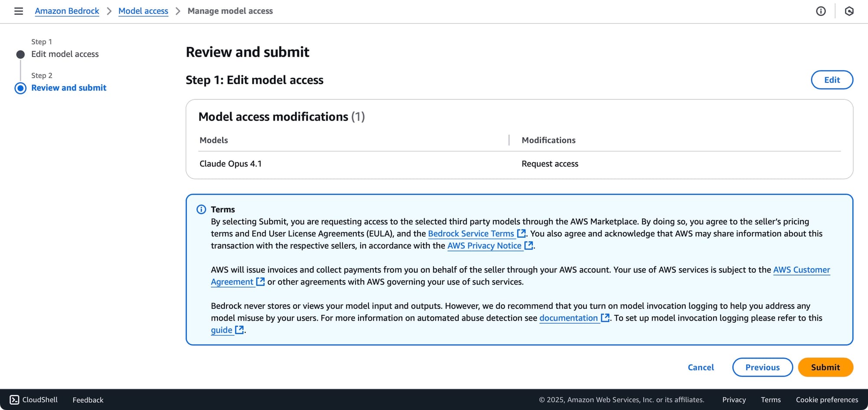Go to Amazon Bedrock breadcrumb
Viewport: 868px width, 410px height.
(67, 11)
